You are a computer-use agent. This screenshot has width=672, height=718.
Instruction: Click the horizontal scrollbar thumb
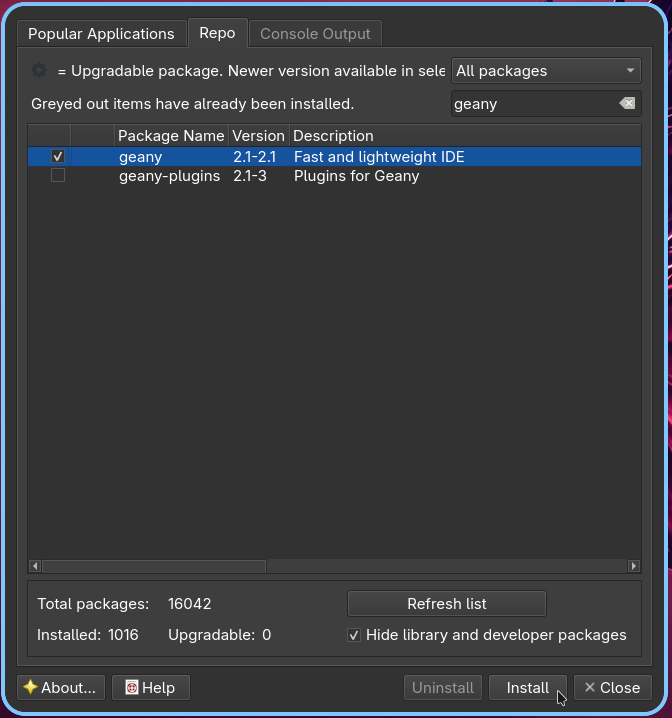coord(154,566)
